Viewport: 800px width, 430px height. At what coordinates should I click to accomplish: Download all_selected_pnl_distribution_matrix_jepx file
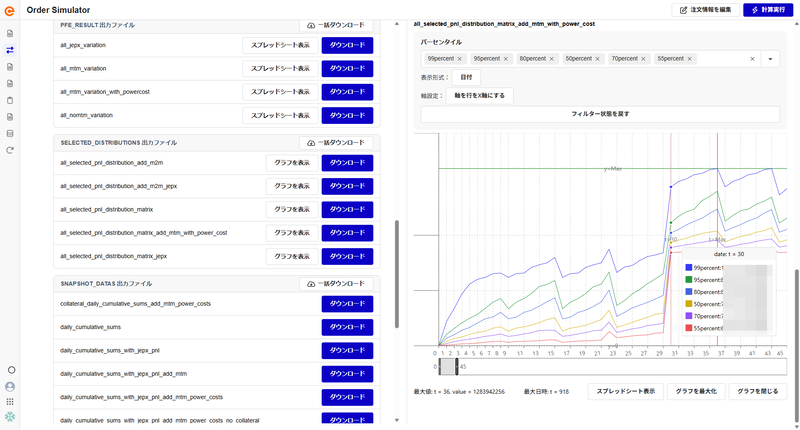pyautogui.click(x=347, y=257)
